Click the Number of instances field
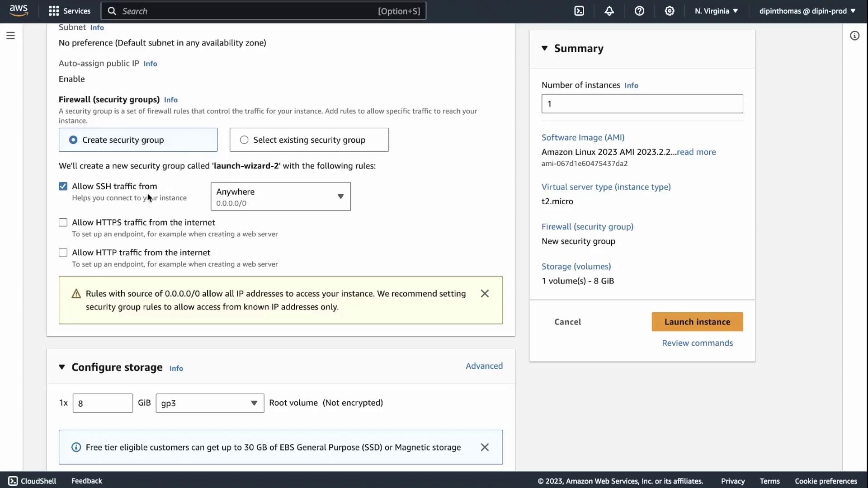The width and height of the screenshot is (868, 488). [x=642, y=104]
